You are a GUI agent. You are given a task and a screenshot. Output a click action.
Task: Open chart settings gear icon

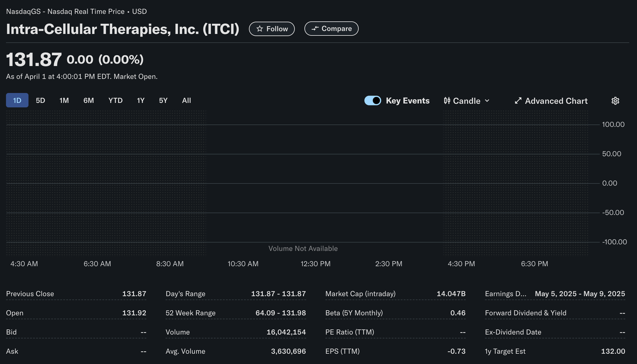[x=615, y=101]
